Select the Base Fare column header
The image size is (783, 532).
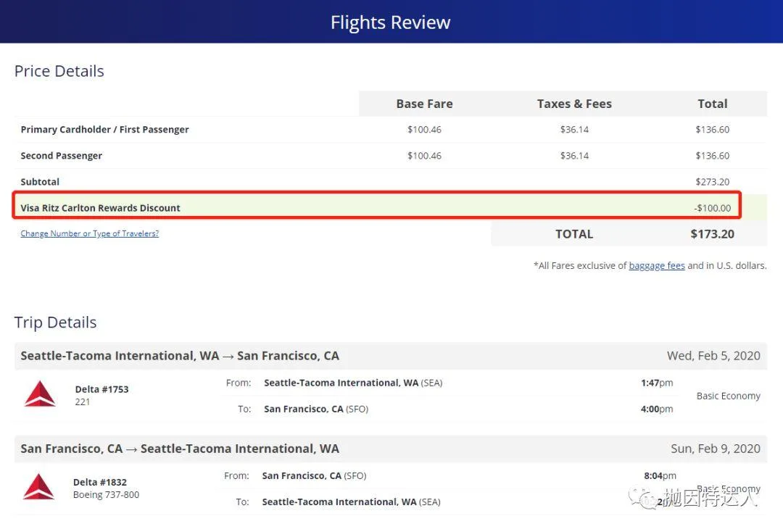click(424, 104)
